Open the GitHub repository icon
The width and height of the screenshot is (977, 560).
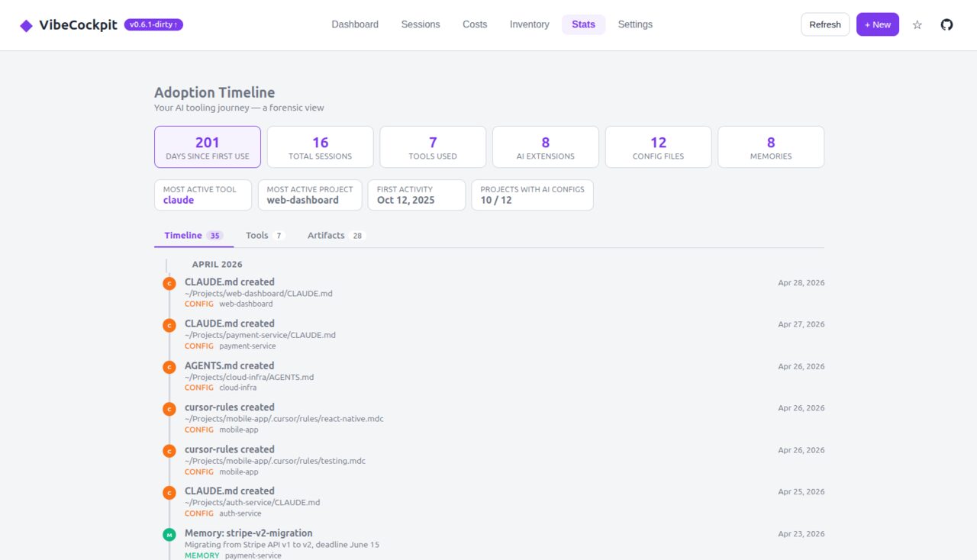(x=946, y=24)
